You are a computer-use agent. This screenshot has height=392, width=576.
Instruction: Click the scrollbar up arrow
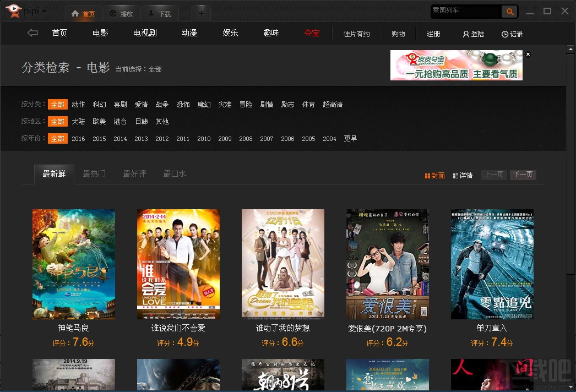click(x=570, y=49)
